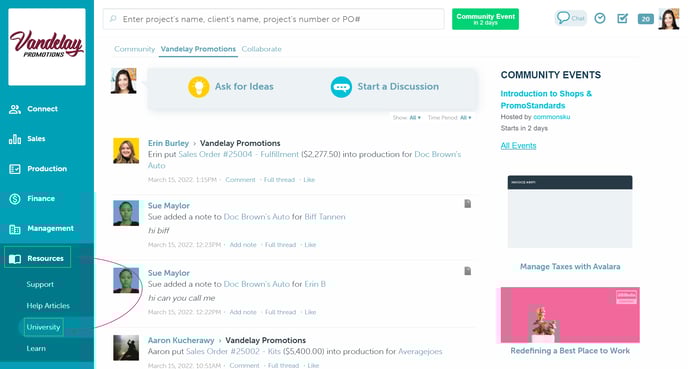Open the Introduction to Shops & PromoStandards event
This screenshot has width=688, height=369.
click(546, 100)
